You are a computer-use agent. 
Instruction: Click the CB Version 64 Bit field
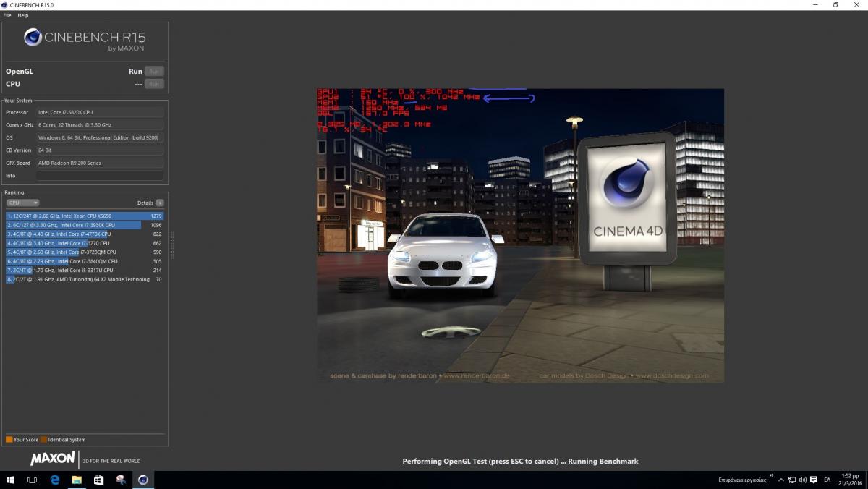point(100,150)
